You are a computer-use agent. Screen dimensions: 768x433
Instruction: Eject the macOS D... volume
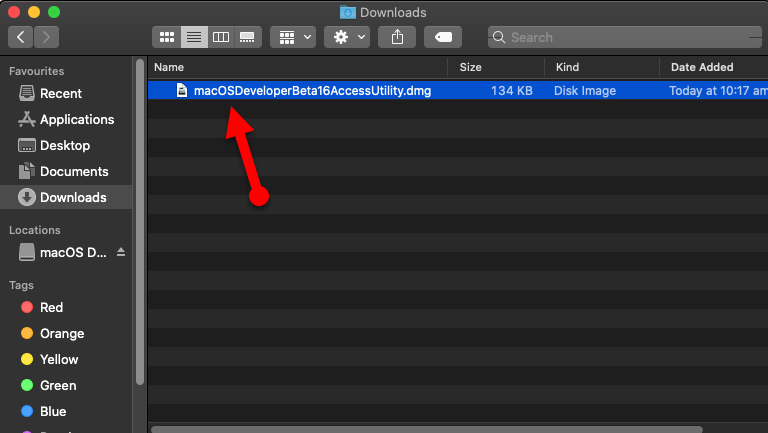coord(121,252)
